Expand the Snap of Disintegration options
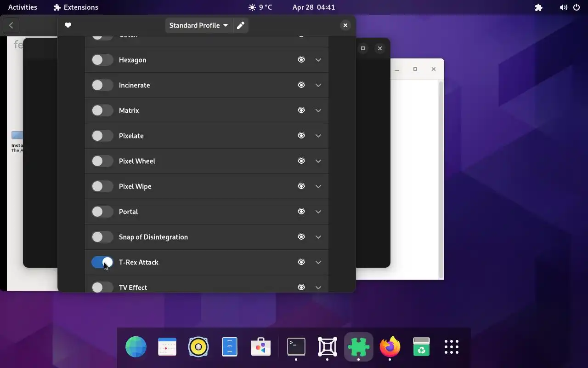 click(318, 237)
